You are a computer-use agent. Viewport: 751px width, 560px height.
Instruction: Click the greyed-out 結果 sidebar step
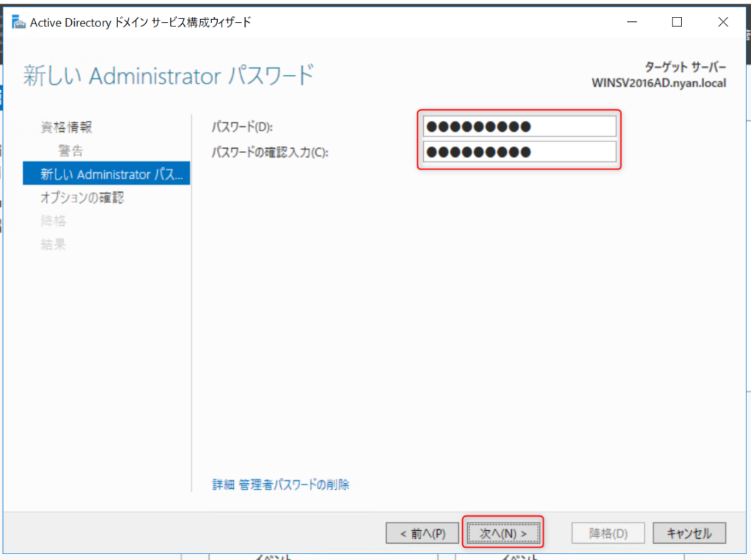coord(53,245)
